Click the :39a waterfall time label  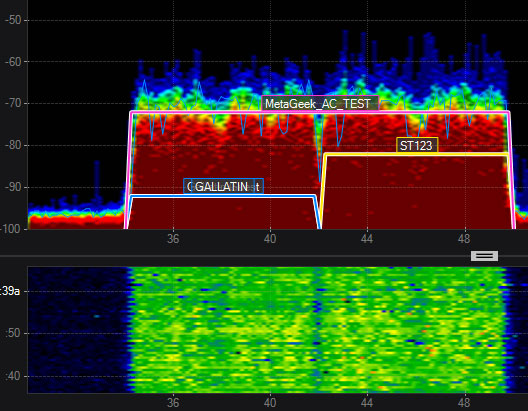[10, 291]
